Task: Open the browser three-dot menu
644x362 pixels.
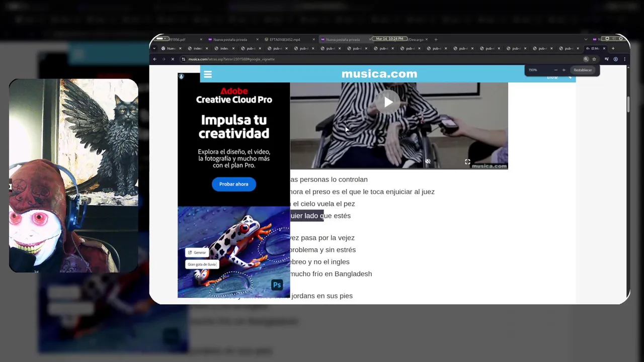Action: tap(624, 59)
